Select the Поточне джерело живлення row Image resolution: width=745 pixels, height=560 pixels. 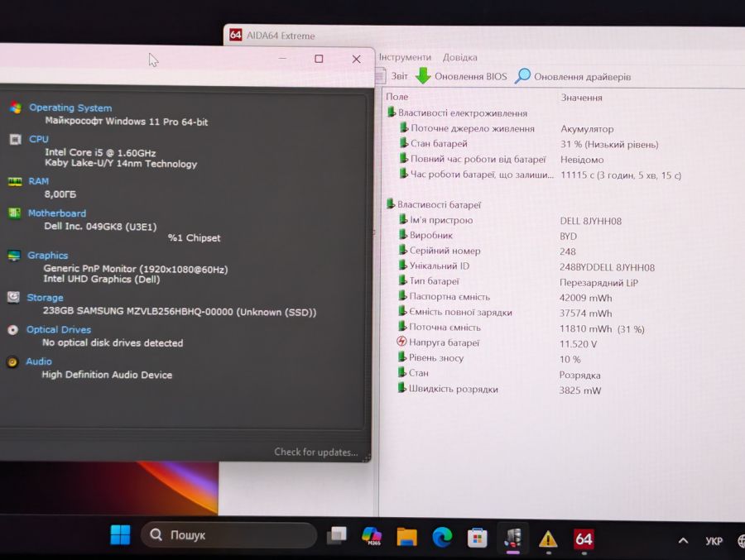[467, 128]
